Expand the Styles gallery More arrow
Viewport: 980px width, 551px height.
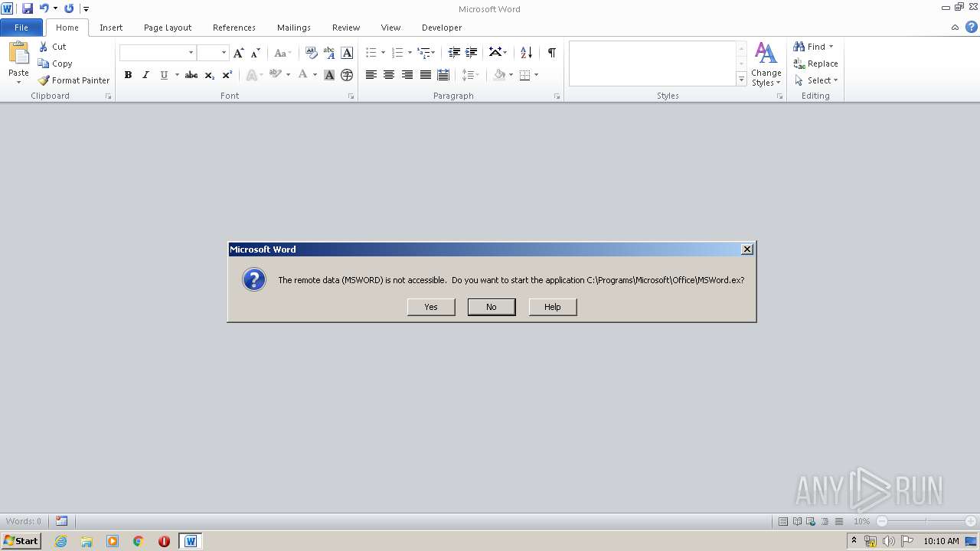pyautogui.click(x=741, y=80)
